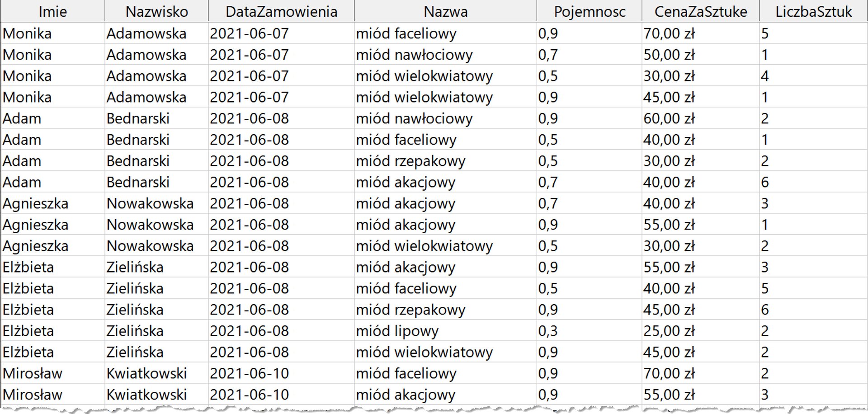Click the 60,00 zł price cell

pyautogui.click(x=700, y=118)
